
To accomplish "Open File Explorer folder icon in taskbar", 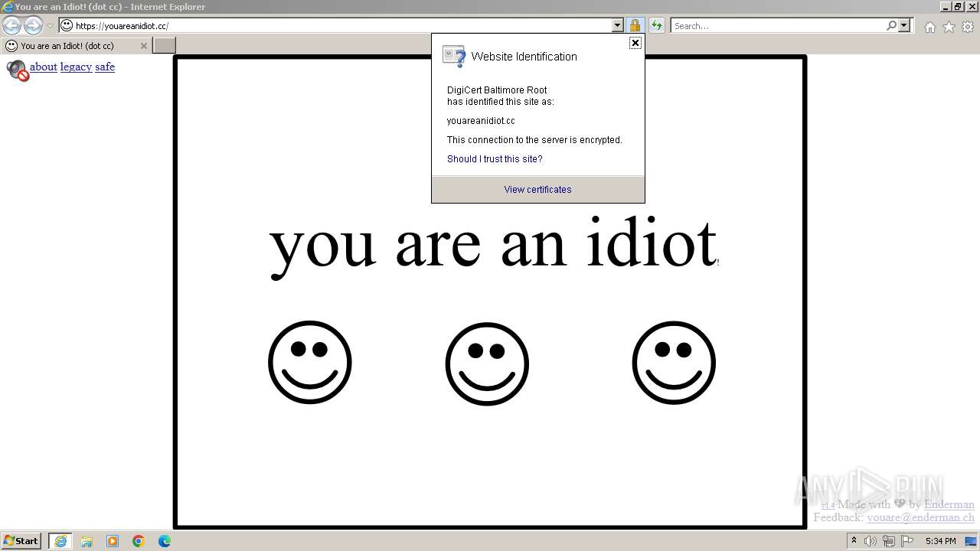I will pyautogui.click(x=87, y=541).
